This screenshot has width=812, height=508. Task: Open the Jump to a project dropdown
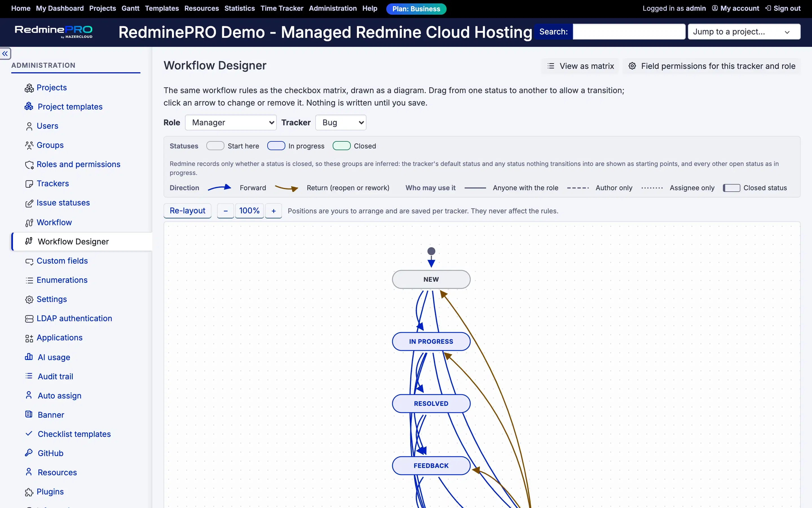click(744, 32)
